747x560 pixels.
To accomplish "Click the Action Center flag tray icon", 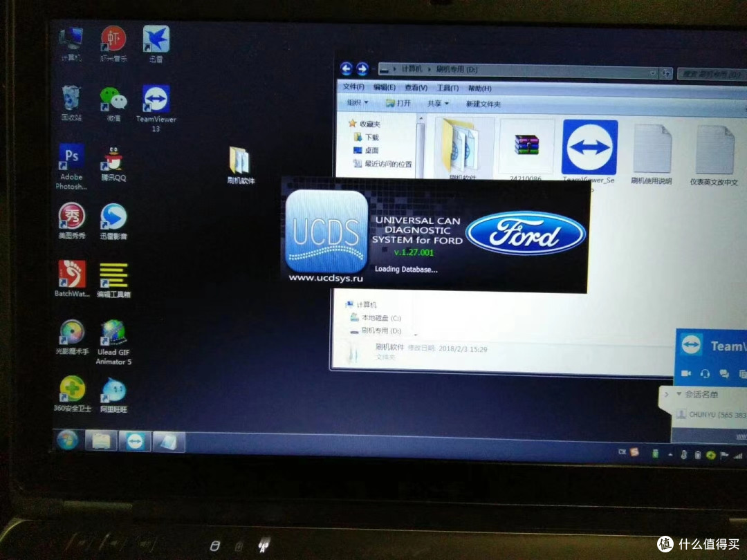I will (x=724, y=455).
